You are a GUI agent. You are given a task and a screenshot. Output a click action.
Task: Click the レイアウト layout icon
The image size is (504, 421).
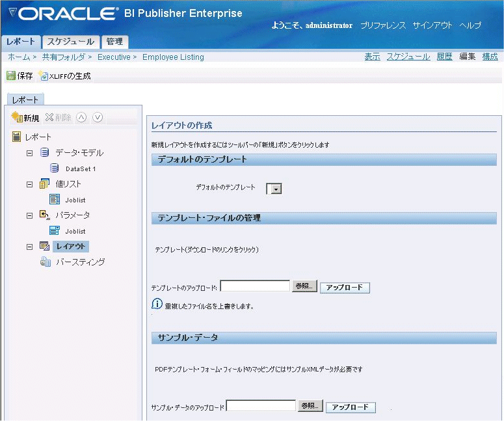click(44, 246)
